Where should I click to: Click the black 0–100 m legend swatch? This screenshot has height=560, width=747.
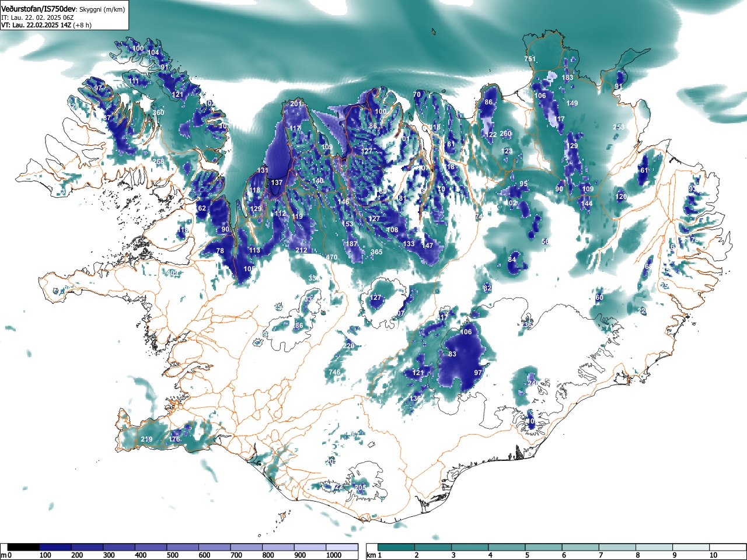click(24, 548)
